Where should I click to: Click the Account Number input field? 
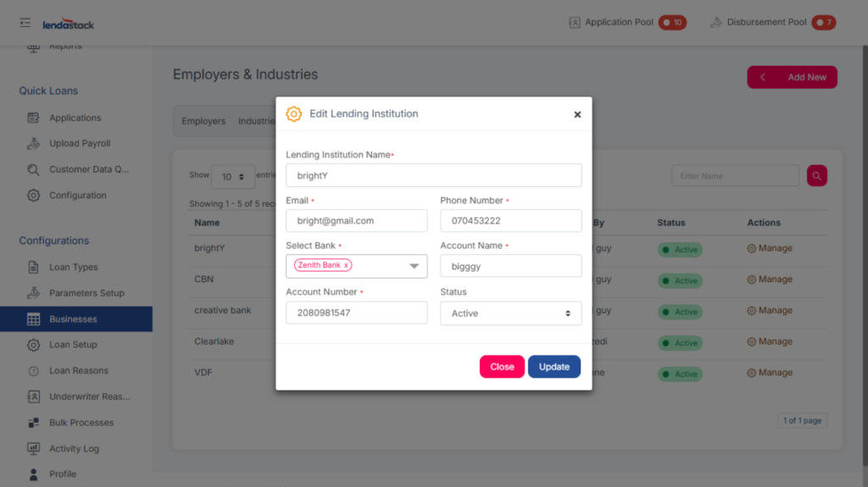356,313
